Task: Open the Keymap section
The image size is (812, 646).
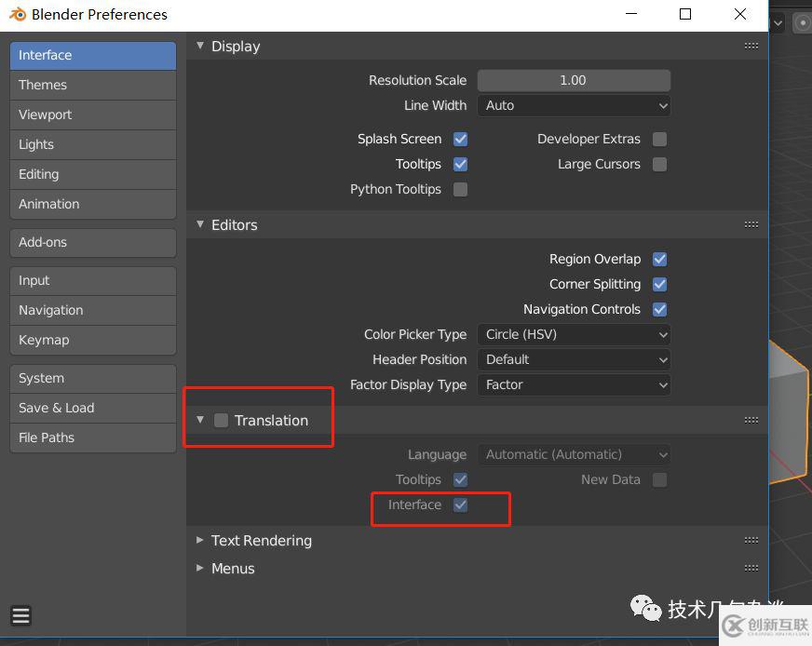Action: (92, 340)
